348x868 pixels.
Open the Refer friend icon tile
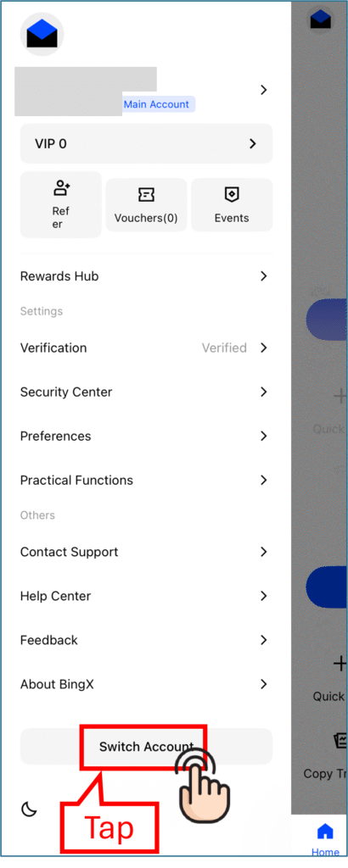pyautogui.click(x=61, y=204)
